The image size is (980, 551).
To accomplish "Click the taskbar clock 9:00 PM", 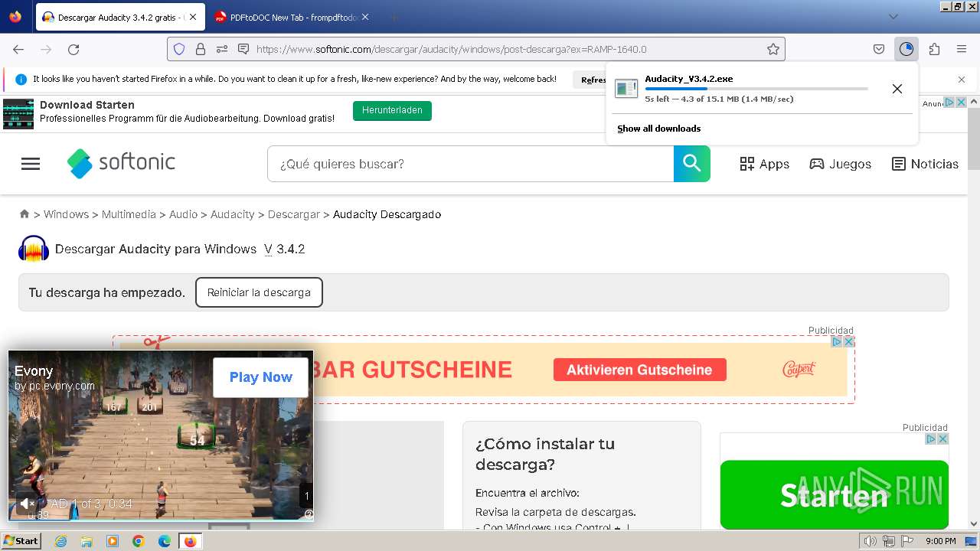I will [940, 541].
